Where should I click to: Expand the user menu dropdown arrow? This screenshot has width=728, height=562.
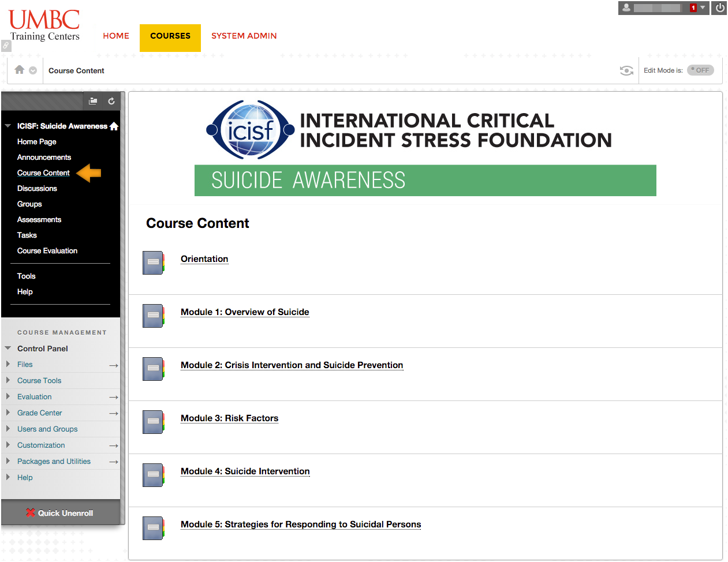click(703, 8)
